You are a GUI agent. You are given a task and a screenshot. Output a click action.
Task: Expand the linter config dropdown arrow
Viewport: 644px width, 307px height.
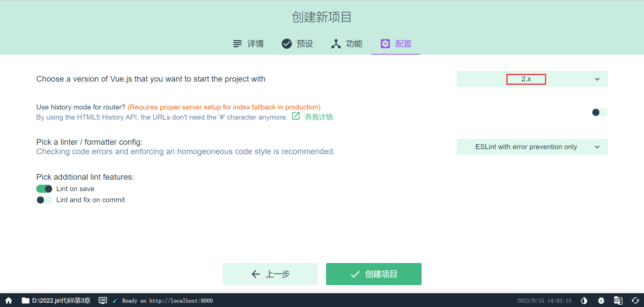click(597, 147)
